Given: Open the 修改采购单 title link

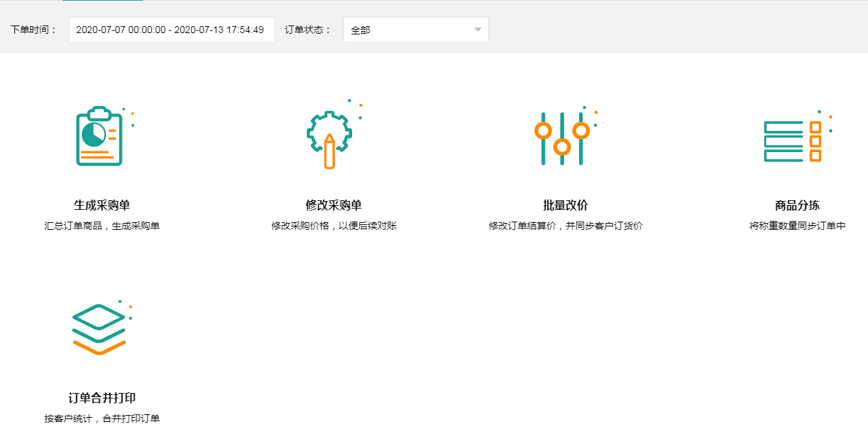Looking at the screenshot, I should tap(334, 205).
